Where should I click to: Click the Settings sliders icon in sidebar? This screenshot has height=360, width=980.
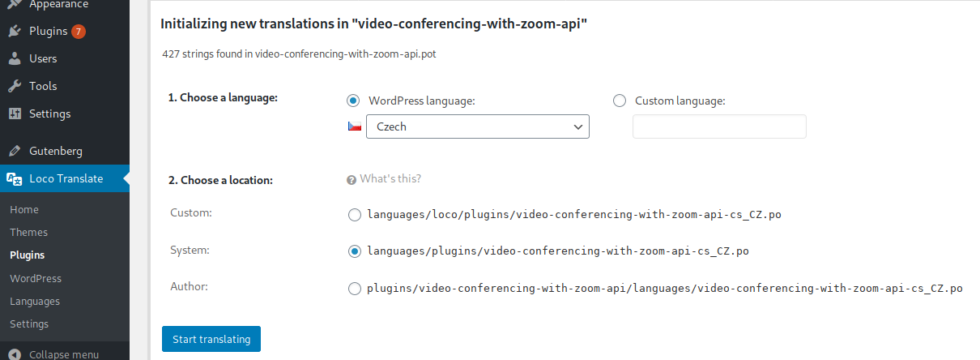coord(15,114)
